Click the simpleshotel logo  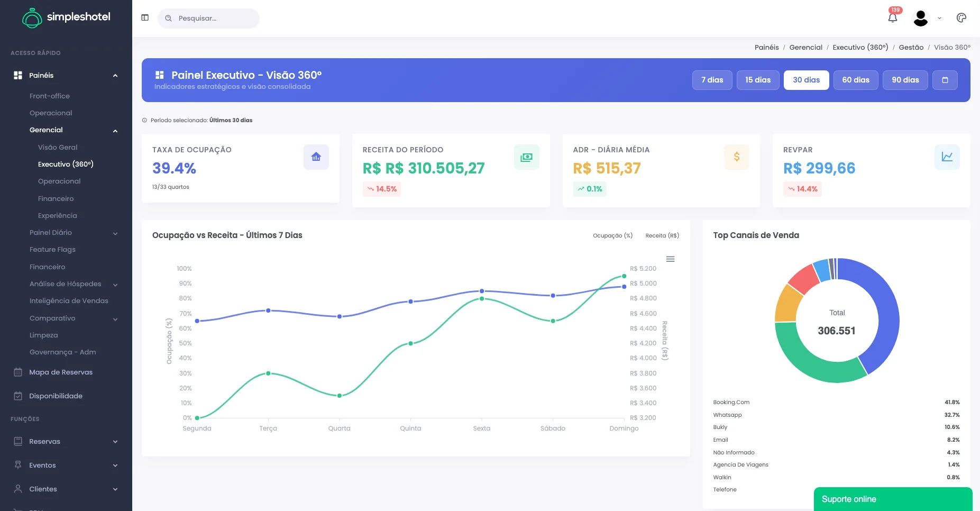[66, 17]
